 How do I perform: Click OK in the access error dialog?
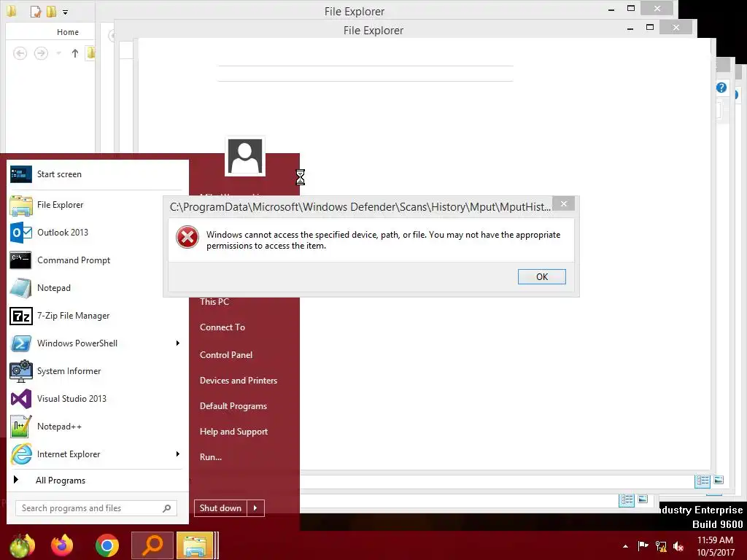(542, 276)
